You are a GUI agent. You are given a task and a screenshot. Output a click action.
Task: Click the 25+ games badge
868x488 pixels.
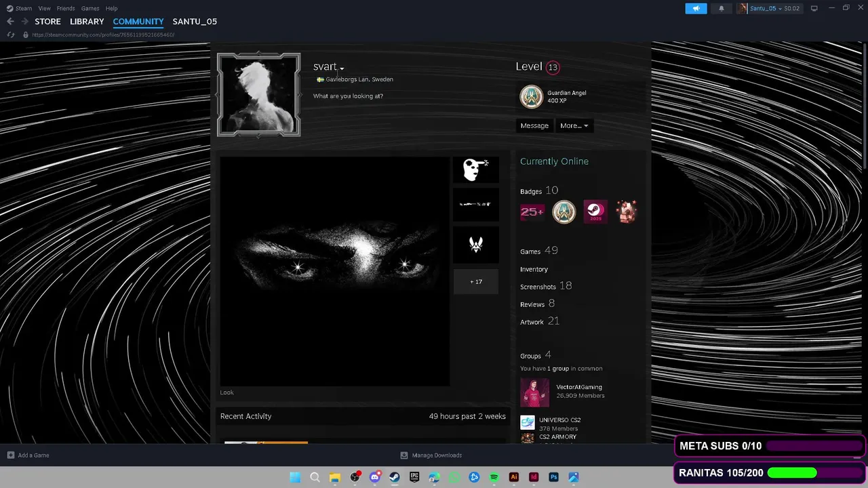click(x=532, y=212)
